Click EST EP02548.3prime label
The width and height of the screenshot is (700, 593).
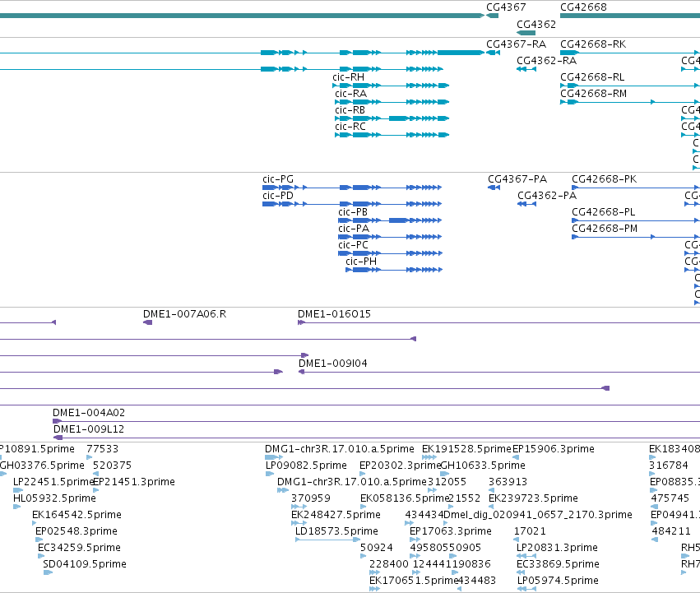(76, 531)
